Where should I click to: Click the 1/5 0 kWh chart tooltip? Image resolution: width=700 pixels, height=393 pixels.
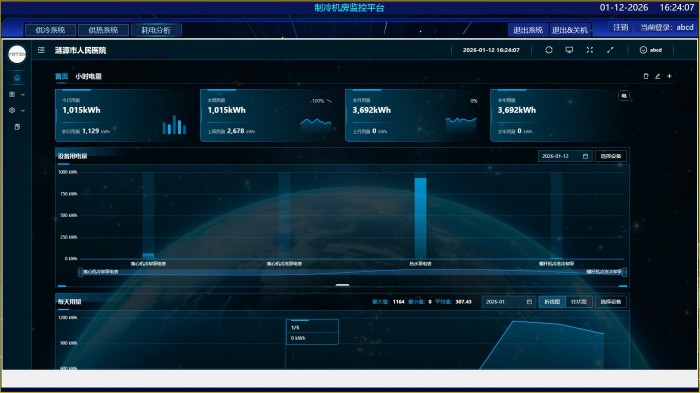pyautogui.click(x=312, y=332)
